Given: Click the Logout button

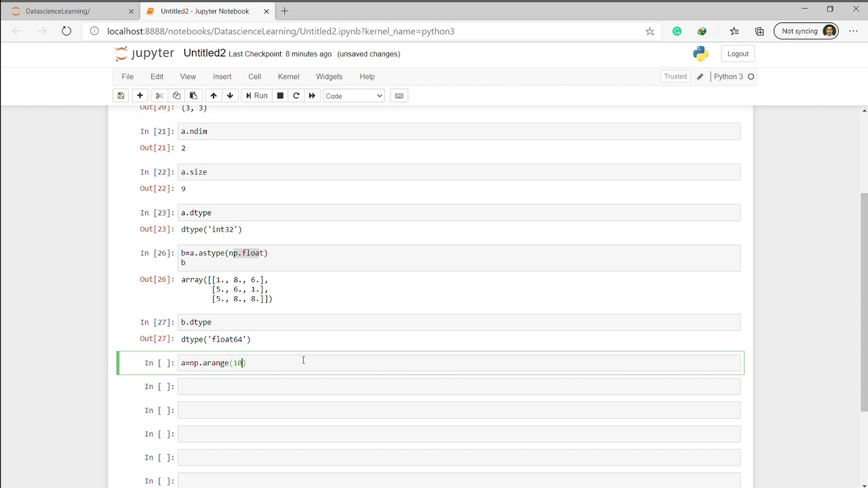Looking at the screenshot, I should point(738,54).
